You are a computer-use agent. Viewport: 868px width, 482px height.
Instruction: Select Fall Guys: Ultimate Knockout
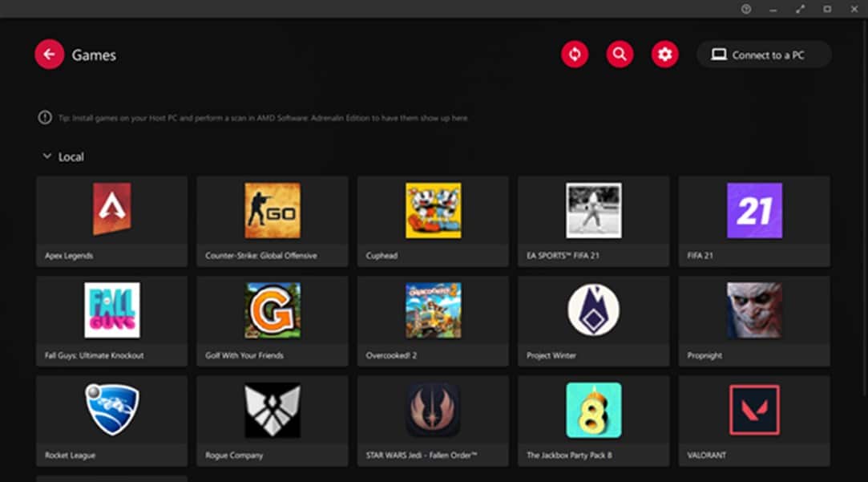(111, 320)
